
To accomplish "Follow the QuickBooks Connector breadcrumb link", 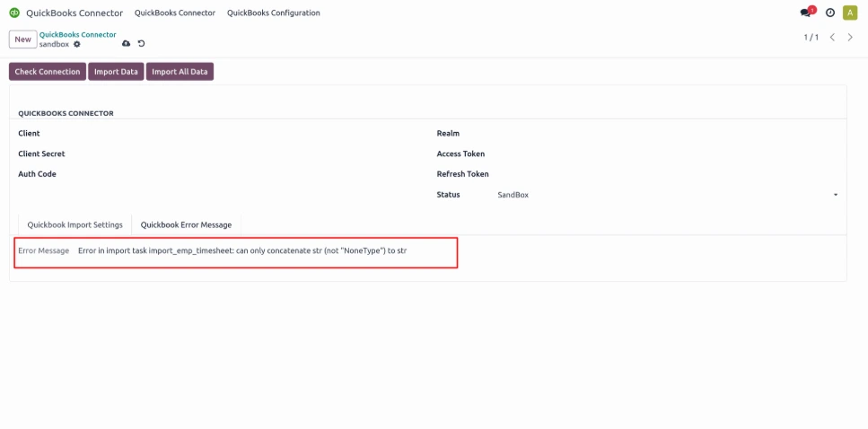I will (77, 34).
